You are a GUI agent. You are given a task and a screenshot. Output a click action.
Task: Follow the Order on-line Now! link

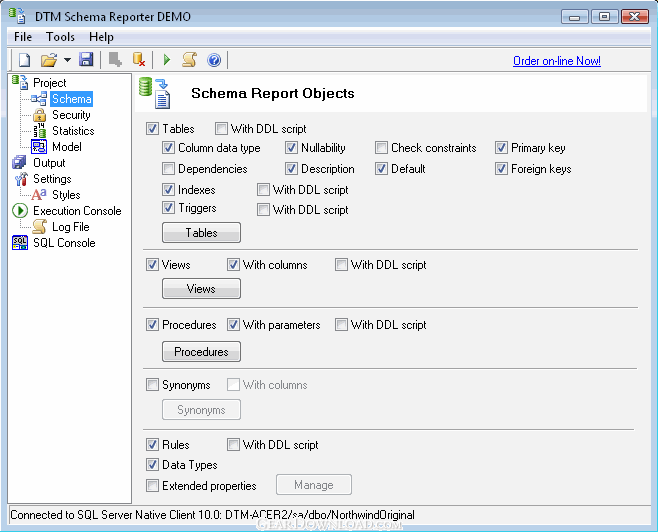click(556, 61)
